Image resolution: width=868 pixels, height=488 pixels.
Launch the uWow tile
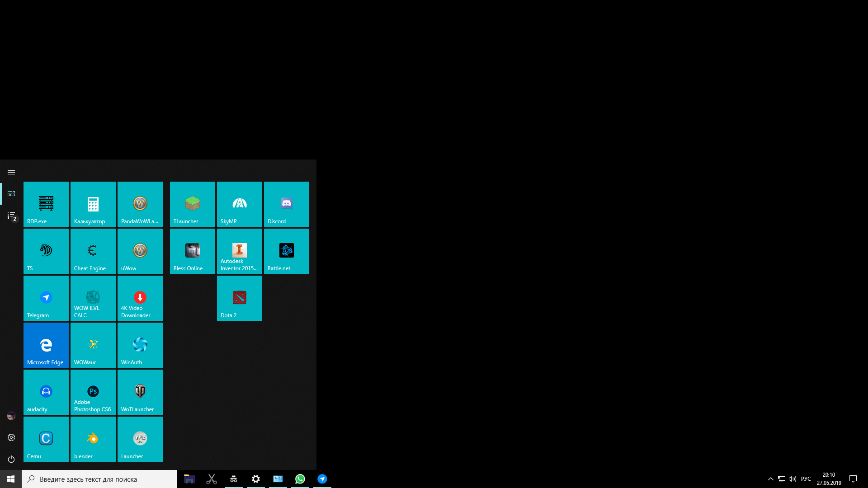coord(140,251)
